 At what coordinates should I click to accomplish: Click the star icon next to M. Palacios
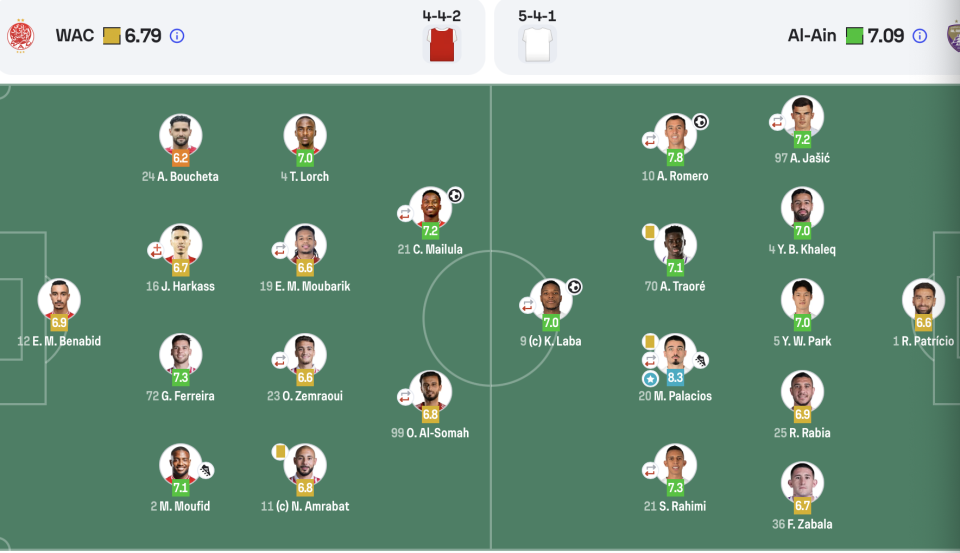pyautogui.click(x=650, y=379)
